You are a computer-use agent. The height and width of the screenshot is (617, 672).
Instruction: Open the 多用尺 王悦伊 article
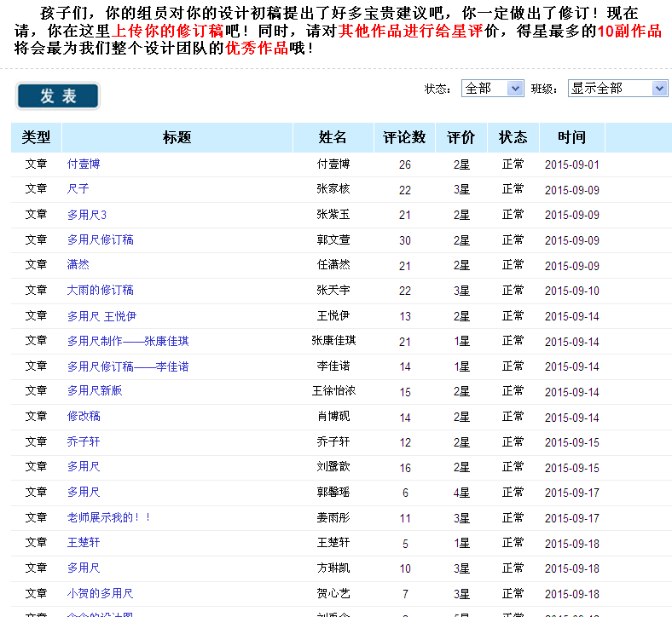pos(101,316)
